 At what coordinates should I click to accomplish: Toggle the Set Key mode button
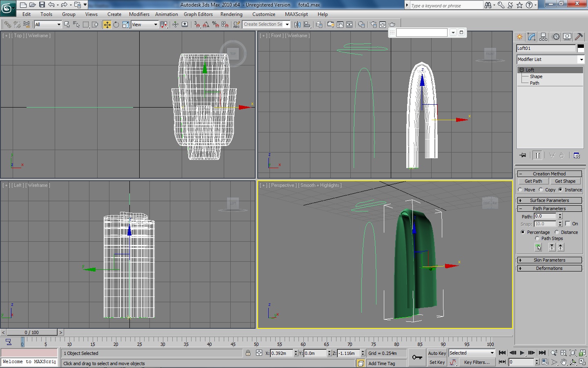(x=437, y=362)
